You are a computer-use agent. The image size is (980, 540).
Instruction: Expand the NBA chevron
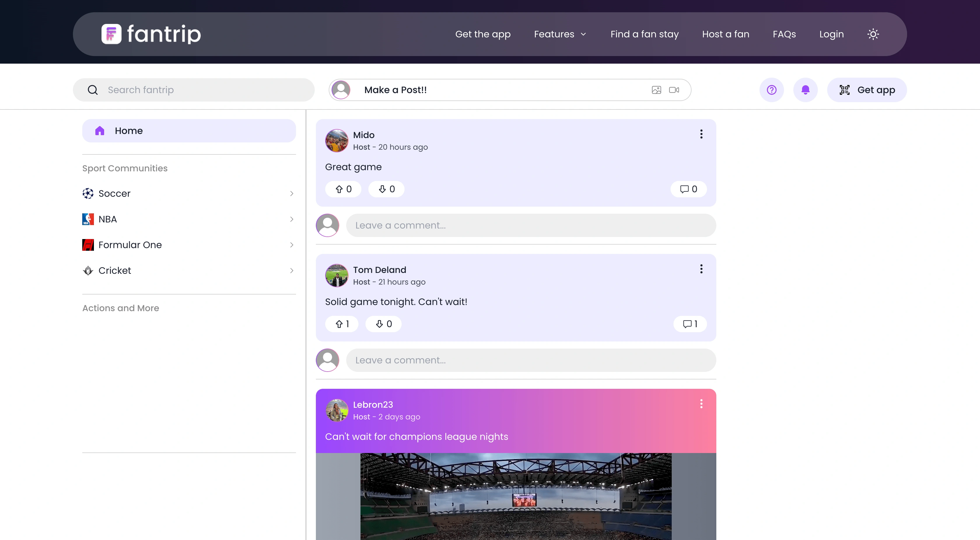click(x=292, y=219)
